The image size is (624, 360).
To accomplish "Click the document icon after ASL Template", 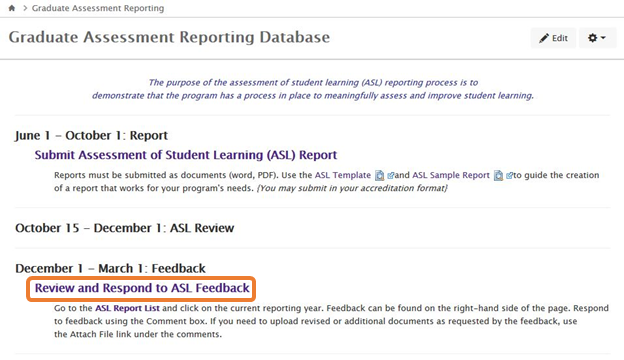I will (380, 175).
